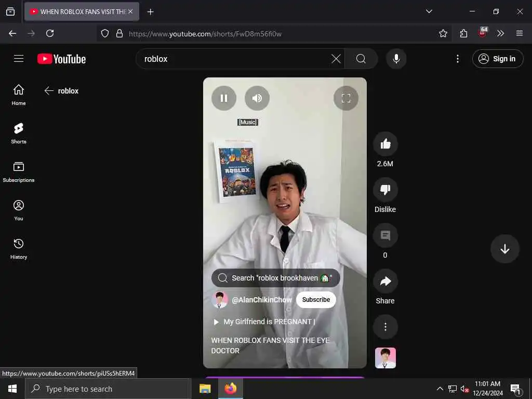Open the comments panel
The image size is (532, 399).
385,235
